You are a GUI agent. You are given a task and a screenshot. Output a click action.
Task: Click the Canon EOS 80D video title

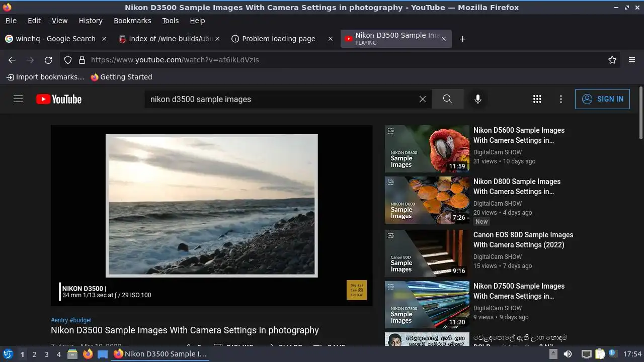pyautogui.click(x=523, y=240)
